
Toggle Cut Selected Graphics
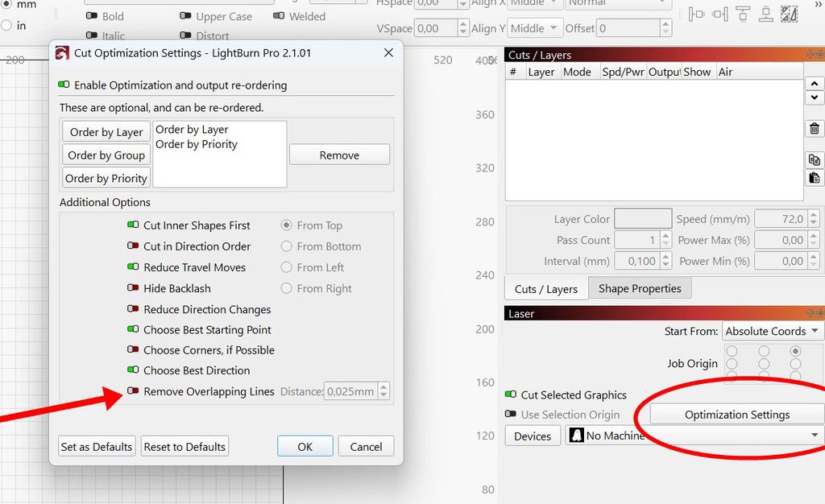[510, 395]
